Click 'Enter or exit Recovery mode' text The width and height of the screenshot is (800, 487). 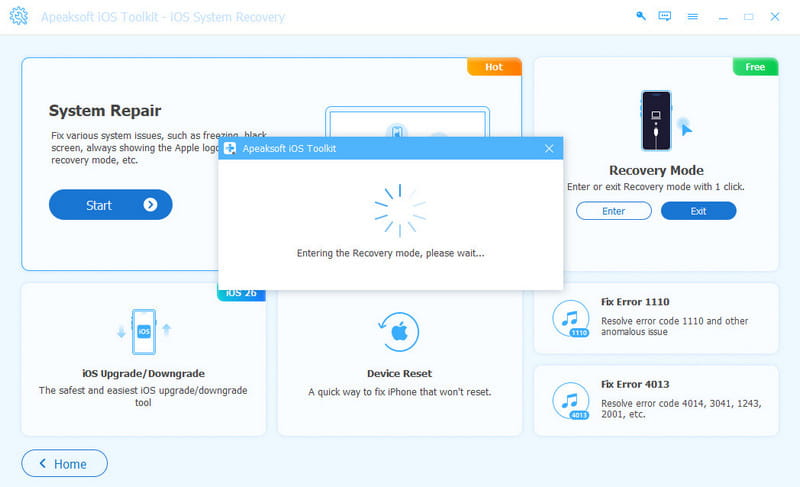656,187
